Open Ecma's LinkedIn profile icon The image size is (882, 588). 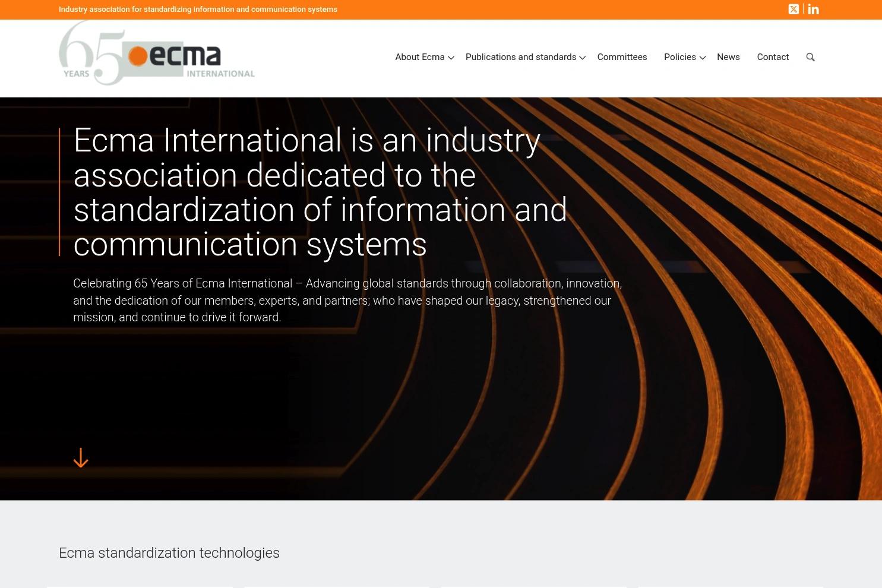coord(814,9)
